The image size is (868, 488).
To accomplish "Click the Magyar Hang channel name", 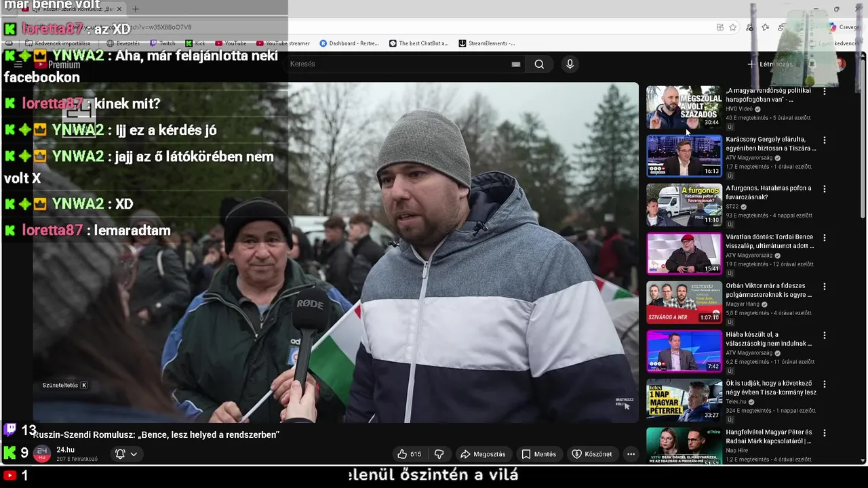I will (x=743, y=304).
